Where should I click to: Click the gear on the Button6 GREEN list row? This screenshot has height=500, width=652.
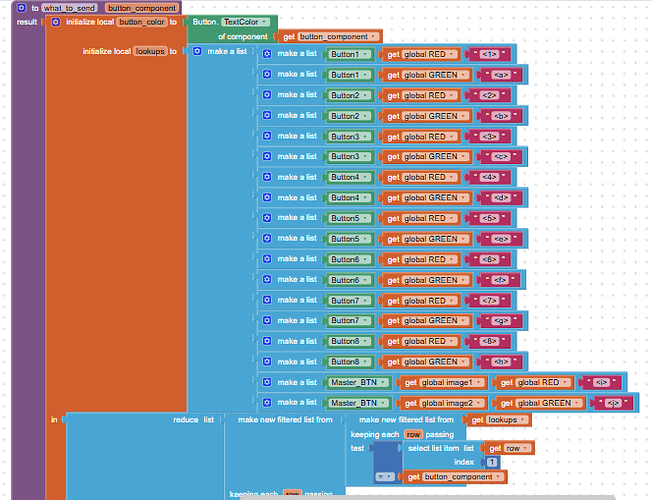pos(267,280)
